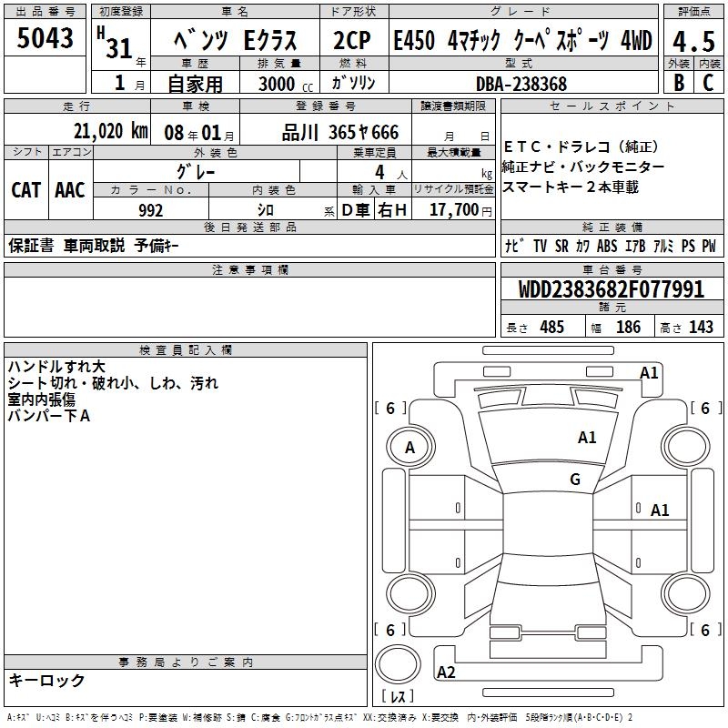Image resolution: width=728 pixels, height=728 pixels.
Task: Select the exterior grade B
Action: [679, 83]
